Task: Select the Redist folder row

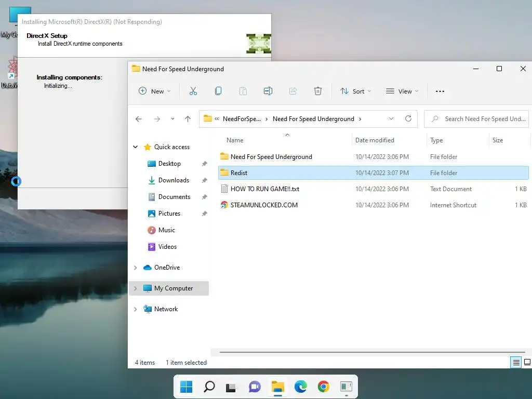Action: click(373, 172)
